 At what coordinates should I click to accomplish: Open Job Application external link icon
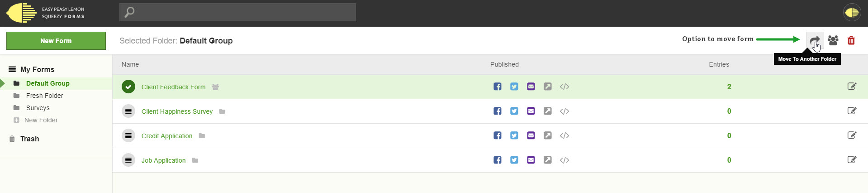click(x=547, y=160)
